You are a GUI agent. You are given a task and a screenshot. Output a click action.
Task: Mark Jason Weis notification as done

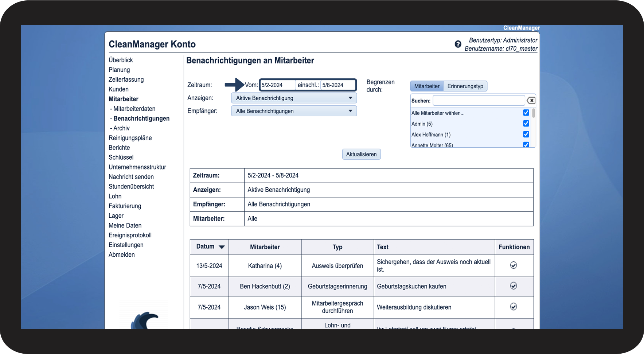point(513,307)
